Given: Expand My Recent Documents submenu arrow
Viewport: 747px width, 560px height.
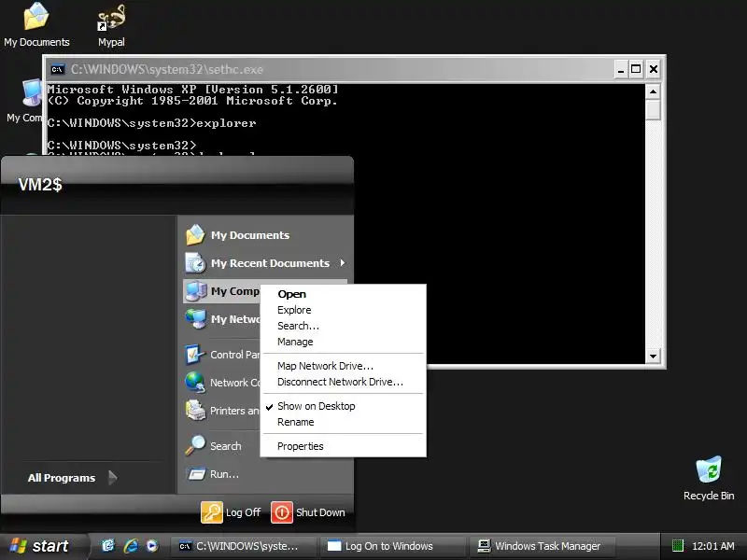Looking at the screenshot, I should (x=342, y=263).
